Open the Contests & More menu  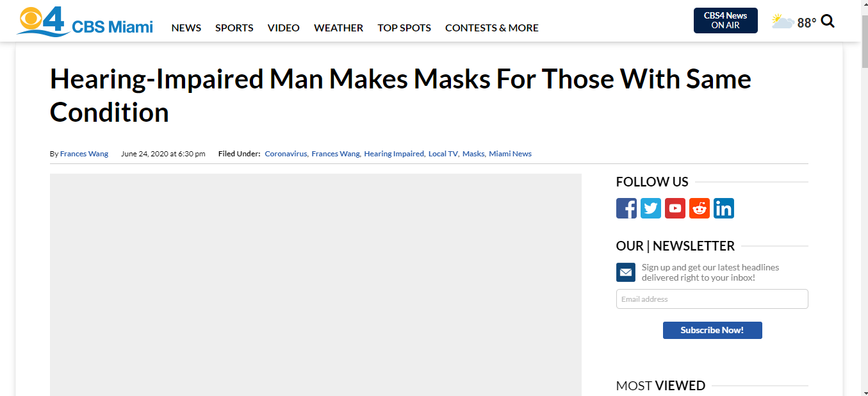[x=492, y=28]
